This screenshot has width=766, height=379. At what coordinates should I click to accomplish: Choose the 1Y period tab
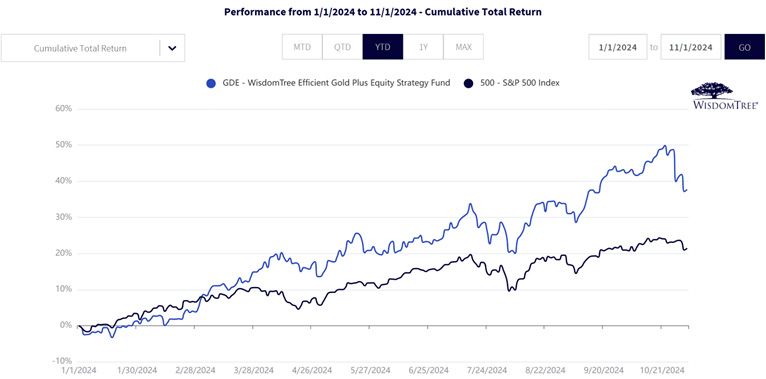click(423, 47)
